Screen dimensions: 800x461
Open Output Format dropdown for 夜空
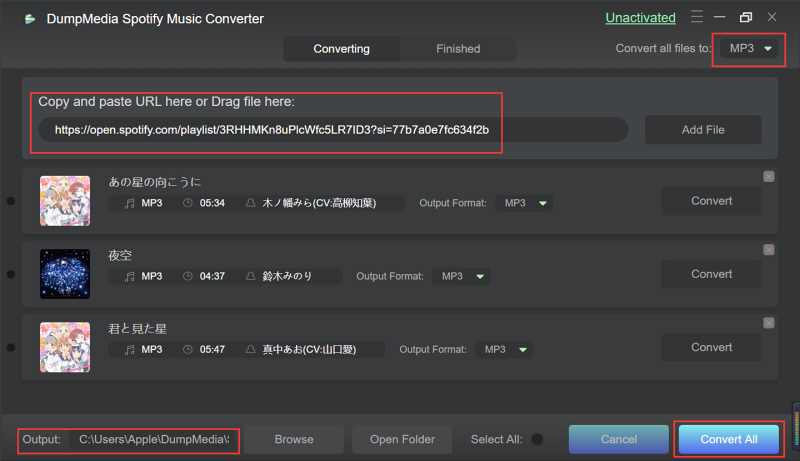[461, 276]
